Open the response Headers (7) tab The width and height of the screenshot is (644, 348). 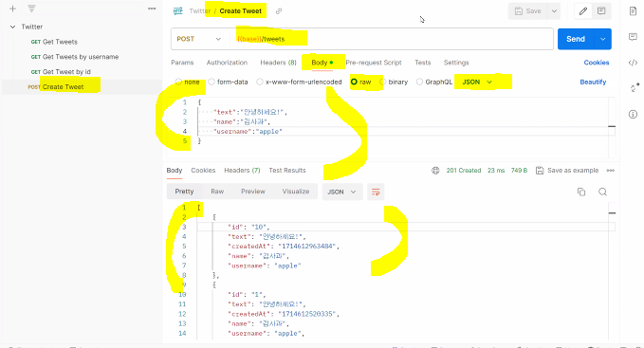(242, 171)
